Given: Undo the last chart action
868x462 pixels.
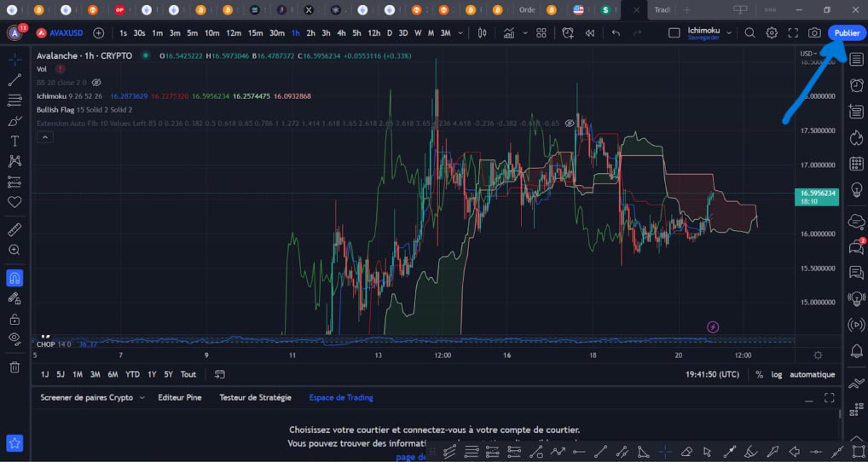Looking at the screenshot, I should pos(616,33).
